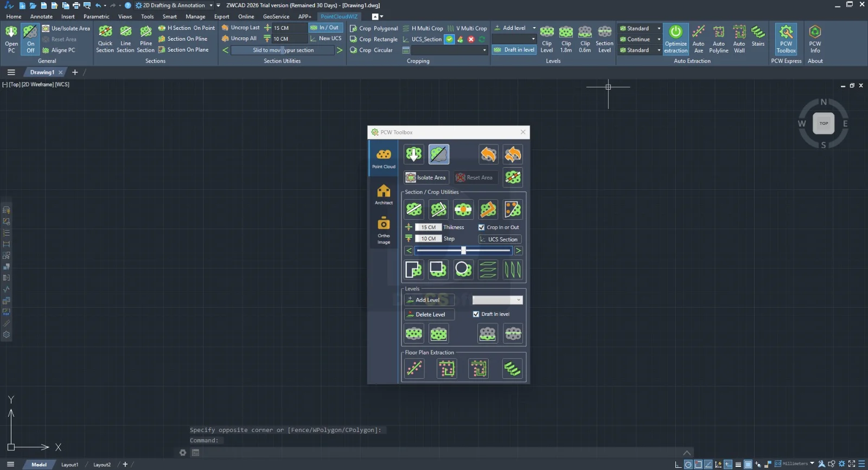Click the dotted axis line icon under Floor Plan Extraction

(x=414, y=369)
